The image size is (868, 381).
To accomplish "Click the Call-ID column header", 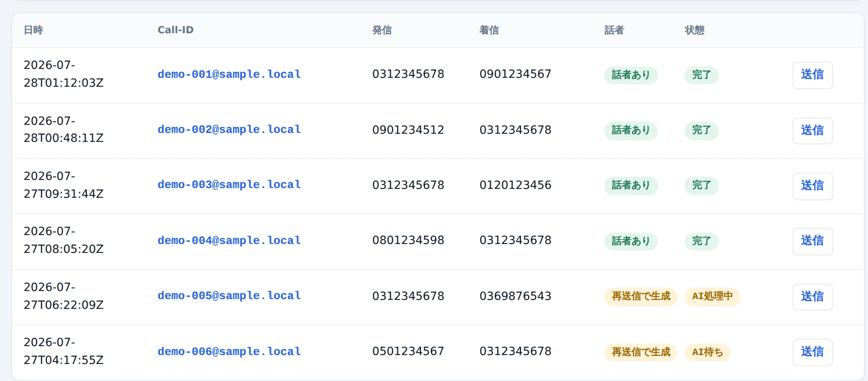I will (176, 30).
